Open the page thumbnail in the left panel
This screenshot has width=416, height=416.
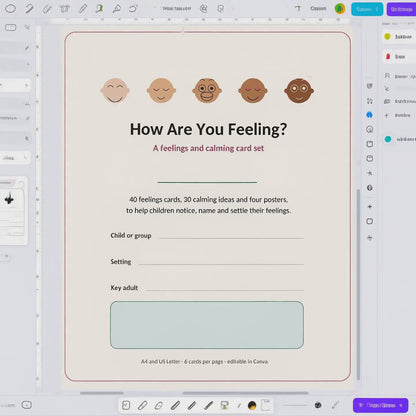point(12,211)
